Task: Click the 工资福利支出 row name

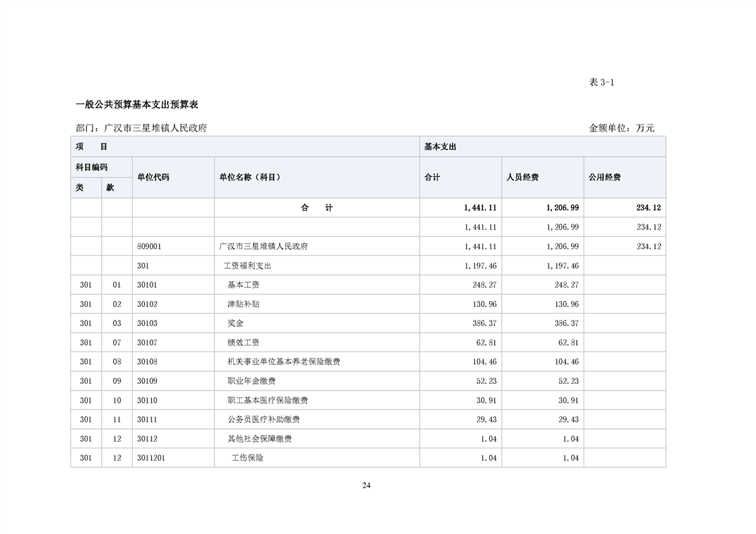Action: (x=247, y=265)
